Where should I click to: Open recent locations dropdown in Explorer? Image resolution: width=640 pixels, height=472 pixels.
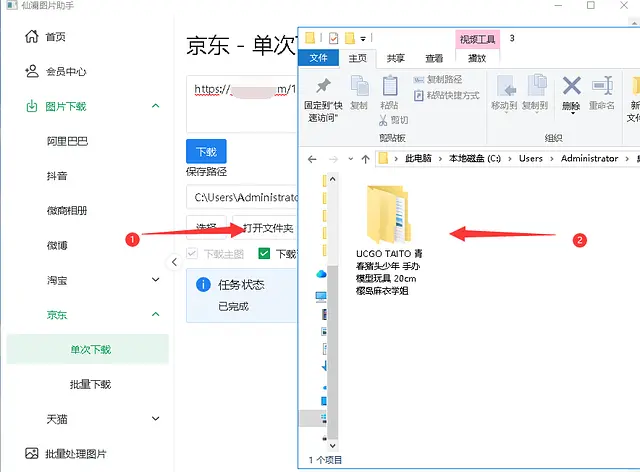(350, 159)
